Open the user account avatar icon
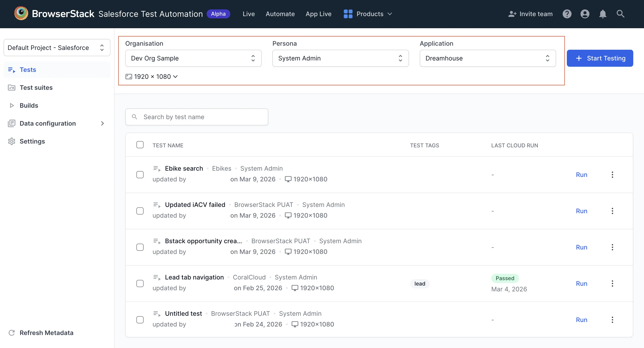Screen dimensions: 644x348 pyautogui.click(x=585, y=14)
